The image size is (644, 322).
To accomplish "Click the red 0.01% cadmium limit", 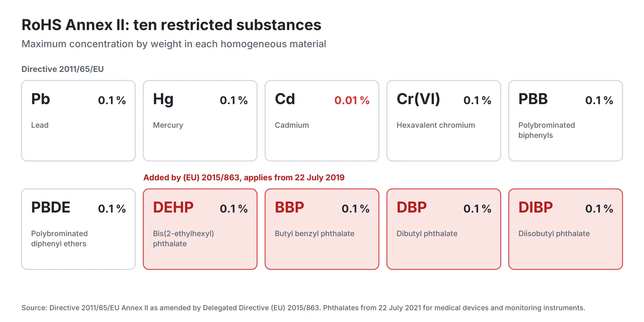I will (x=352, y=100).
